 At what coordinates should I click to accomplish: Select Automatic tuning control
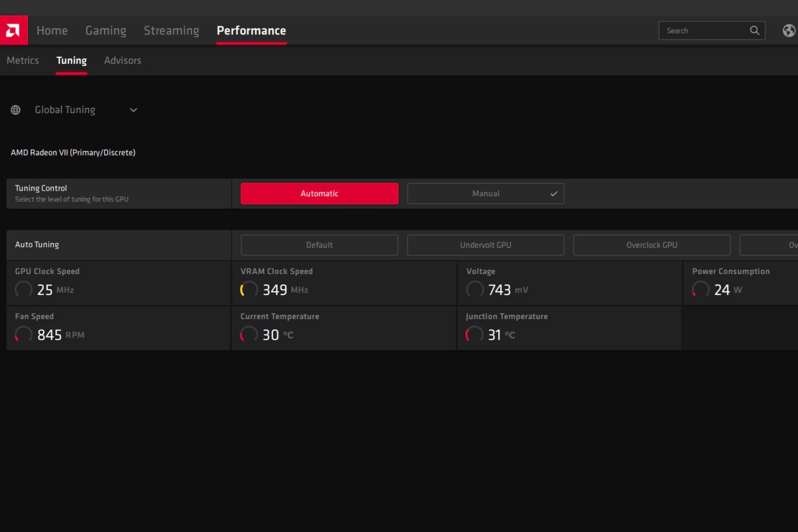tap(320, 193)
